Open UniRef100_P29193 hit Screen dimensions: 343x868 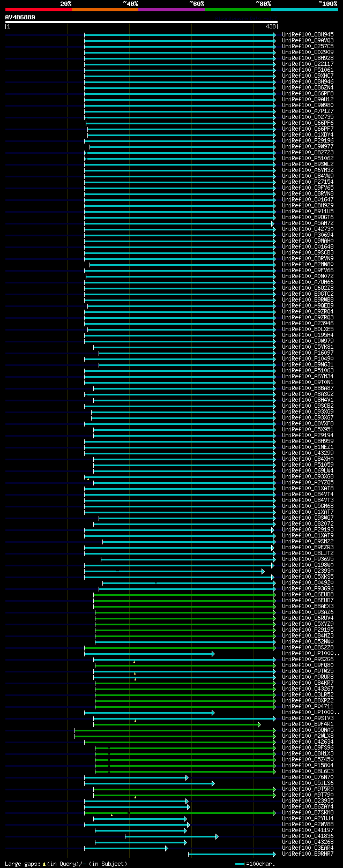click(x=308, y=530)
